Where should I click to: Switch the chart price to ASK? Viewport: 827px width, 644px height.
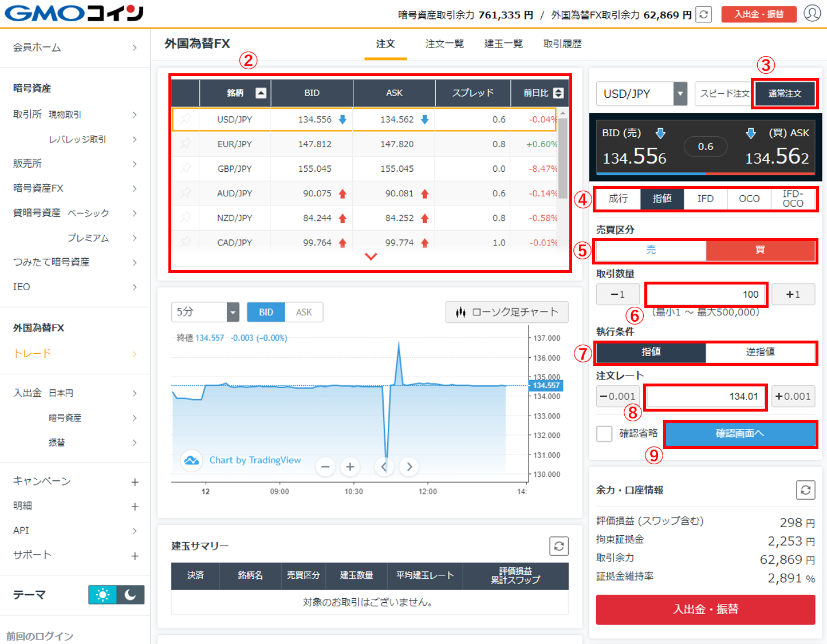[304, 312]
